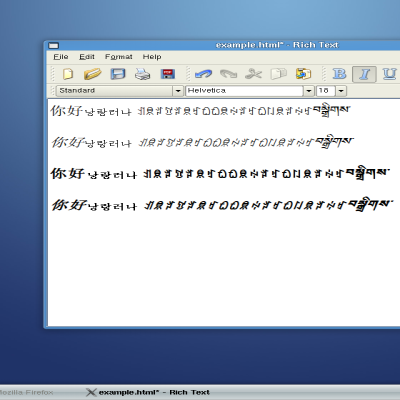Click the second, italic line of text
Screen dimensions: 400x400
click(202, 142)
